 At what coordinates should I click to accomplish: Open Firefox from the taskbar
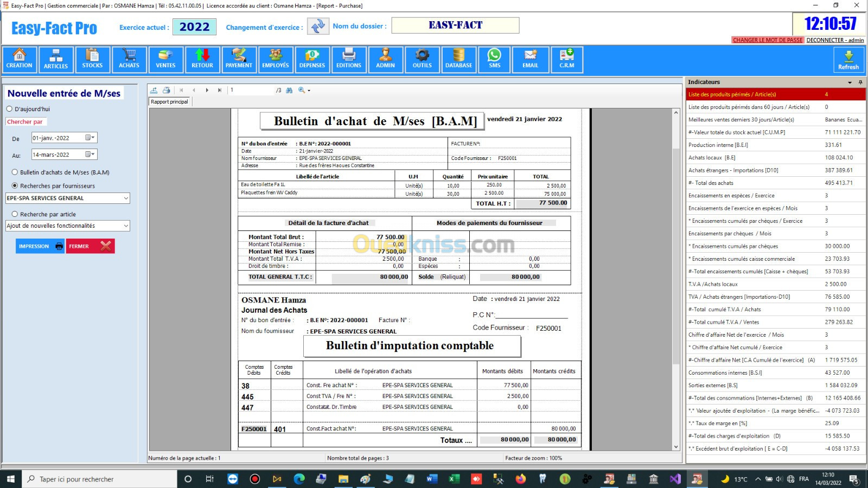coord(521,479)
